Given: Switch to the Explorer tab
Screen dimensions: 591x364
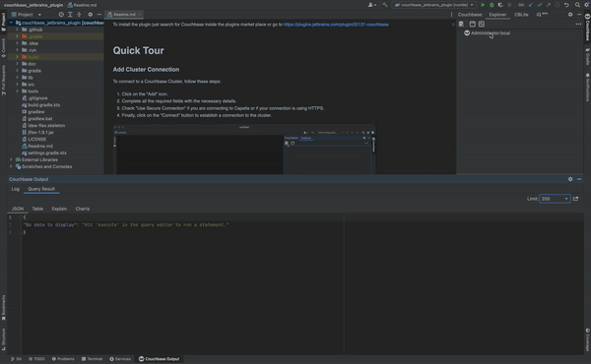Looking at the screenshot, I should coord(497,15).
